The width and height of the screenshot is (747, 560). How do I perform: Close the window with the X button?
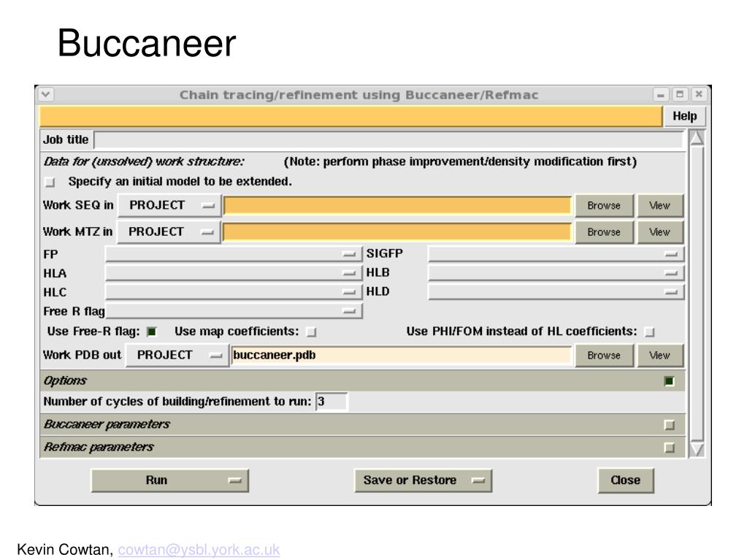[x=699, y=95]
